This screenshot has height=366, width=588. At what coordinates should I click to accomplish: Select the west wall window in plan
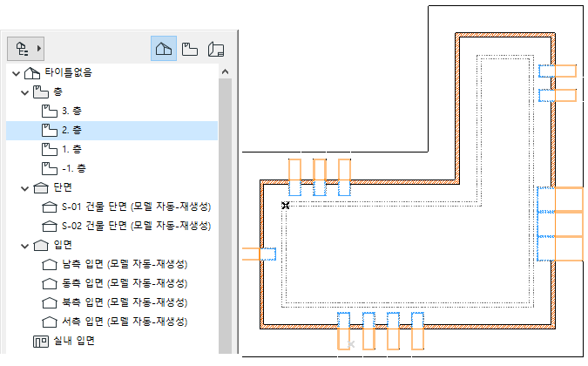point(259,254)
